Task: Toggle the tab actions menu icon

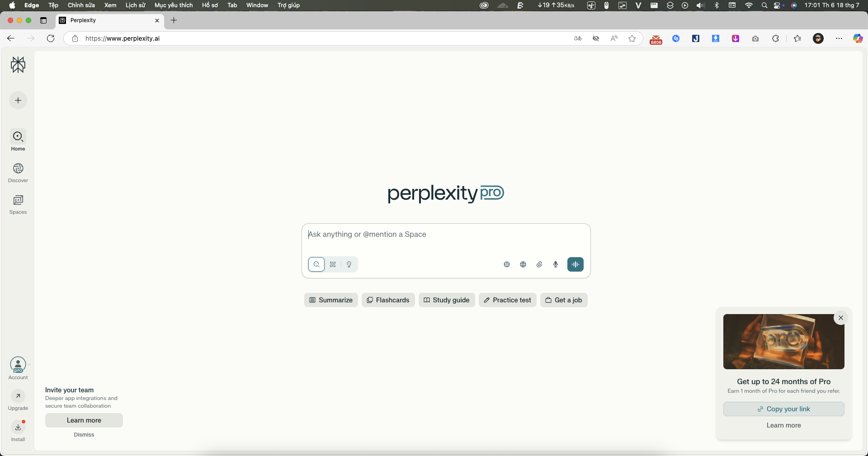Action: [x=43, y=20]
